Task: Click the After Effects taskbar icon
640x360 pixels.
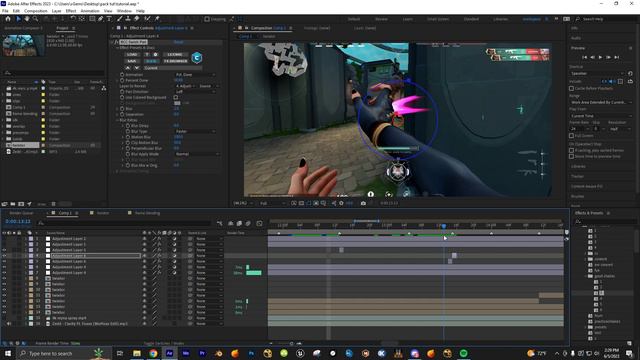Action: coord(169,353)
